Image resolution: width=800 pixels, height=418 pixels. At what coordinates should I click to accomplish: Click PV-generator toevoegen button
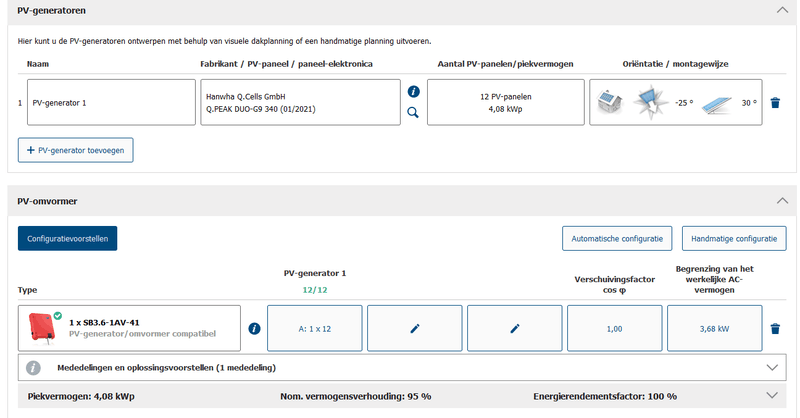coord(76,150)
